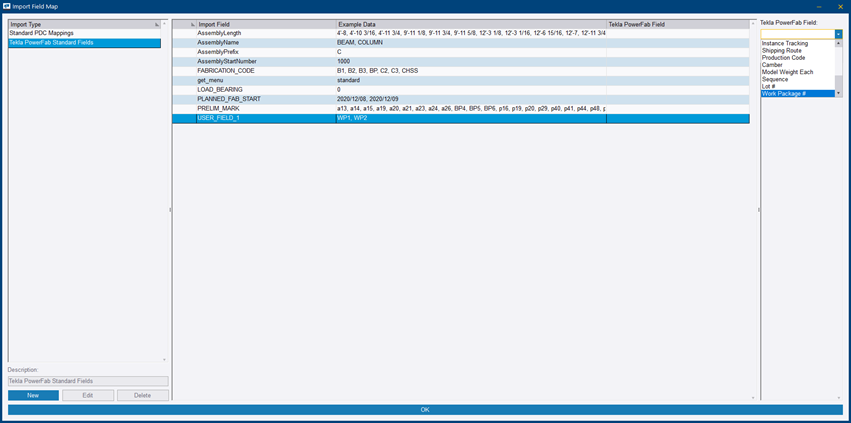Click the BEAM, COLUMN example data cell

pos(471,42)
